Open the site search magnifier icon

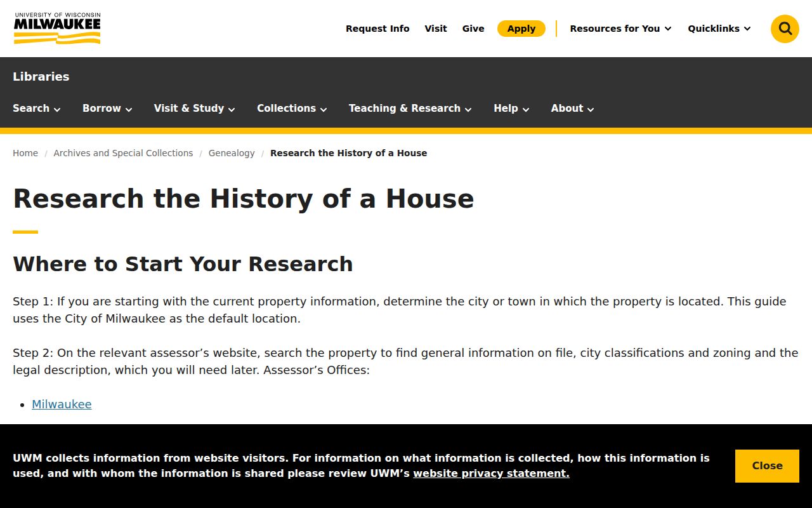pyautogui.click(x=785, y=29)
